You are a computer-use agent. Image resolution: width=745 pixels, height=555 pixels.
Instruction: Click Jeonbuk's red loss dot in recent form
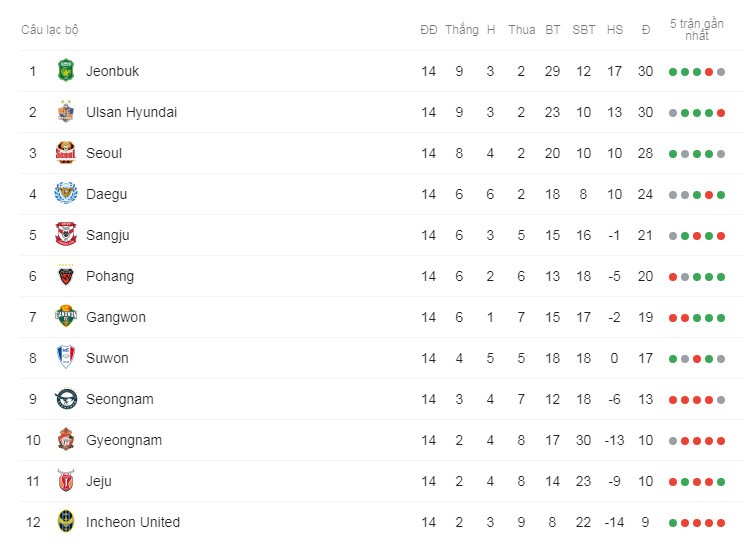tap(709, 72)
